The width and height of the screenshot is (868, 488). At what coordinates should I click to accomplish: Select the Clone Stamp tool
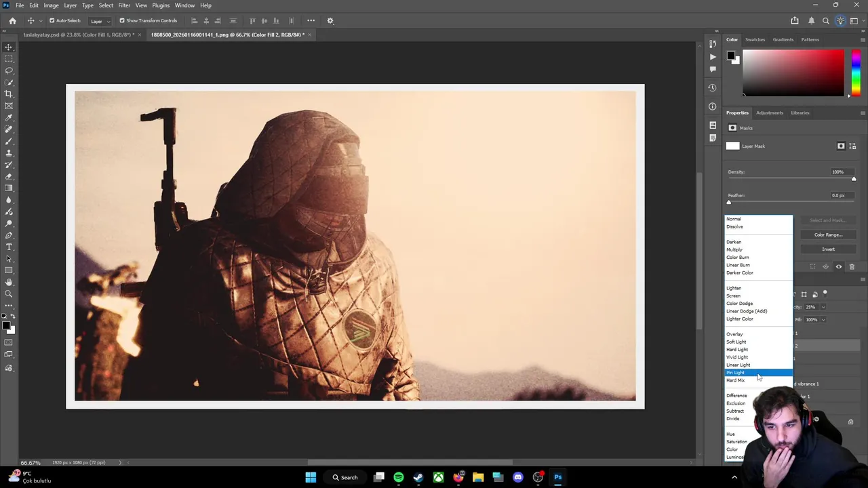(9, 153)
